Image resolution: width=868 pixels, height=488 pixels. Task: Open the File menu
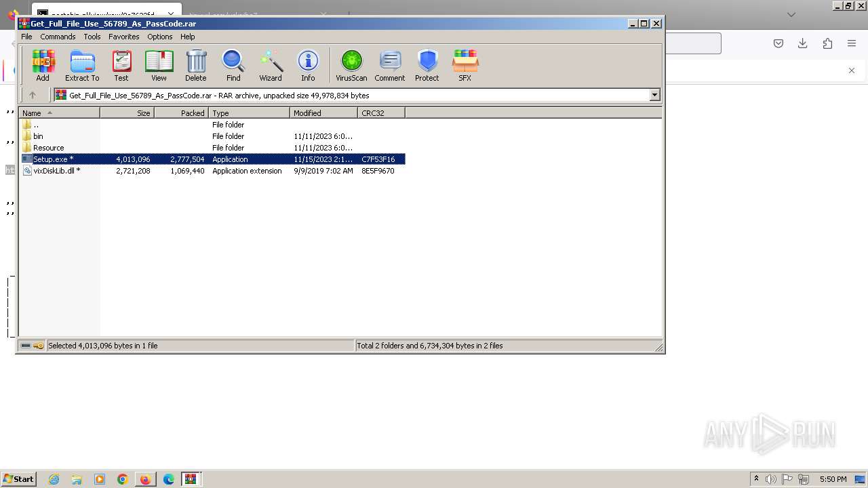coord(26,37)
